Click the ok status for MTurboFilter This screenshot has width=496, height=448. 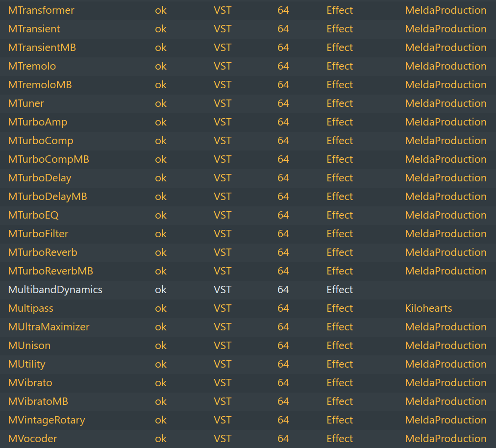click(161, 234)
